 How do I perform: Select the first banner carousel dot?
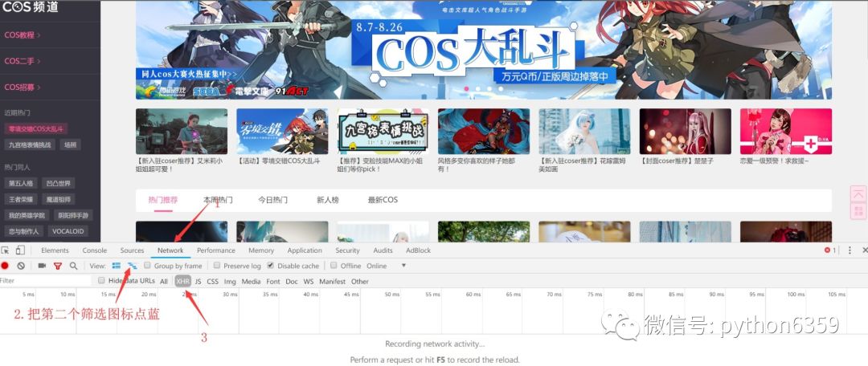click(467, 88)
